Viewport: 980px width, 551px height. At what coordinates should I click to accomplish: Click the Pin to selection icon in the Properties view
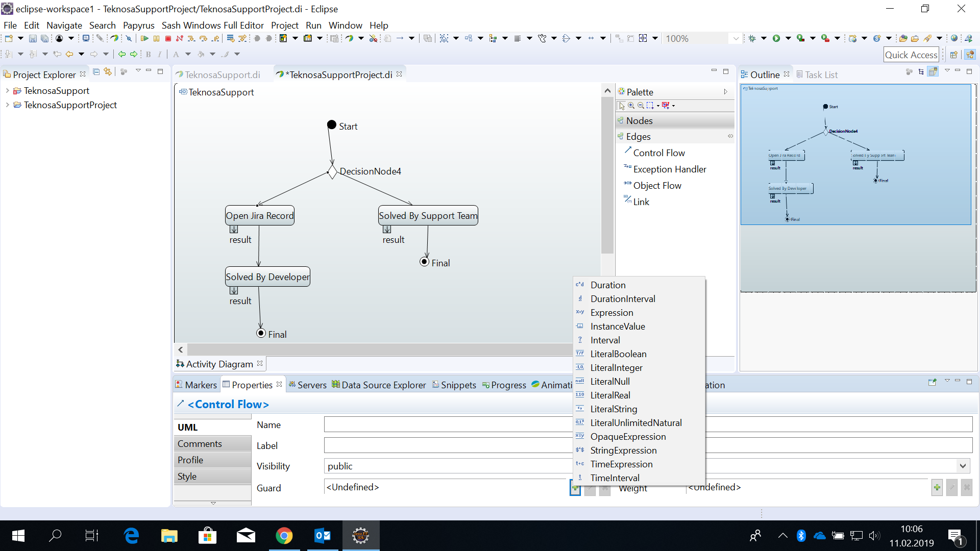933,382
